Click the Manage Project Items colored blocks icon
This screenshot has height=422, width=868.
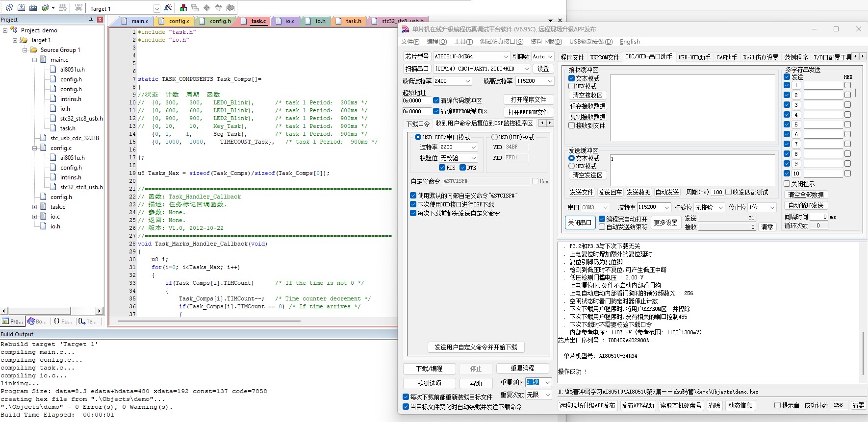183,8
